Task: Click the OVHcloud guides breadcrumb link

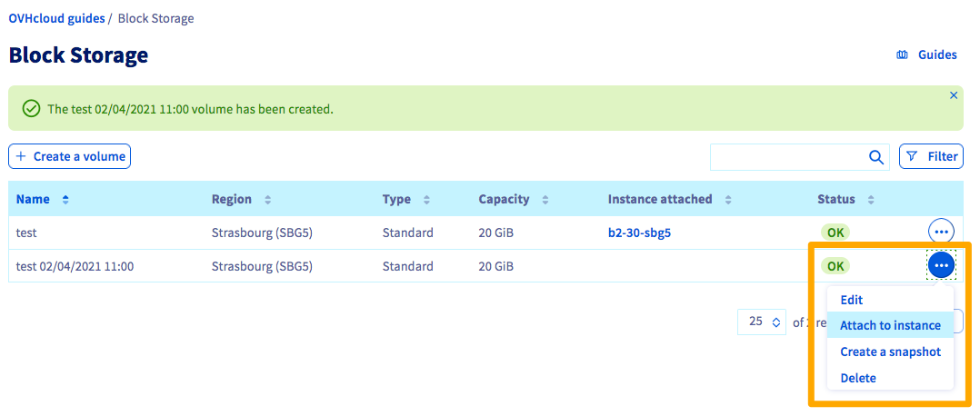Action: click(x=56, y=18)
